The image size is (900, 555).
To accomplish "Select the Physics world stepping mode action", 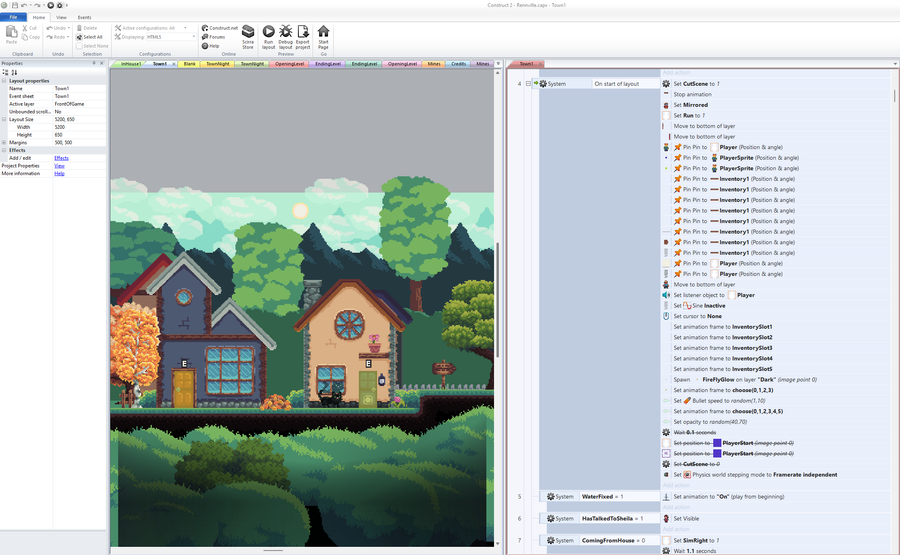I will (x=755, y=475).
